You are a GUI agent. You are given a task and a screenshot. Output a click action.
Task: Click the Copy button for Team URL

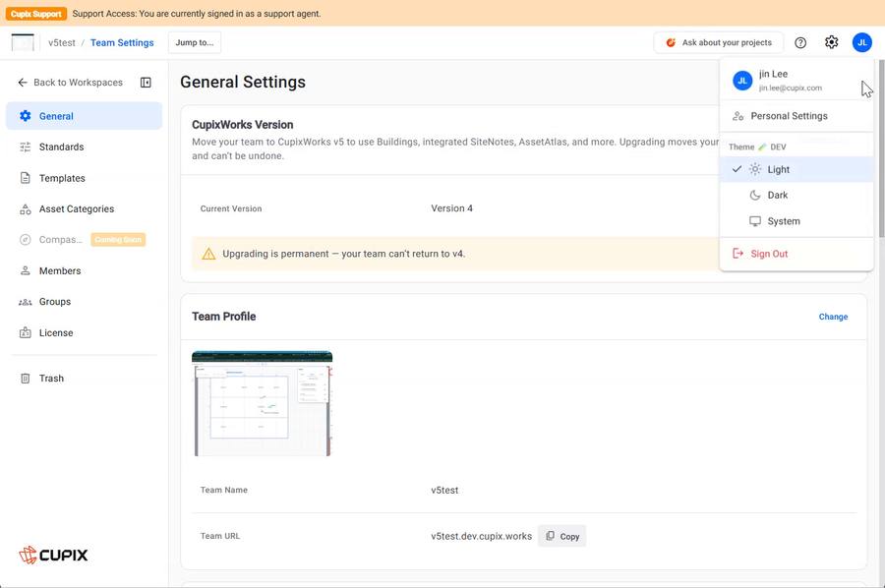[x=562, y=536]
